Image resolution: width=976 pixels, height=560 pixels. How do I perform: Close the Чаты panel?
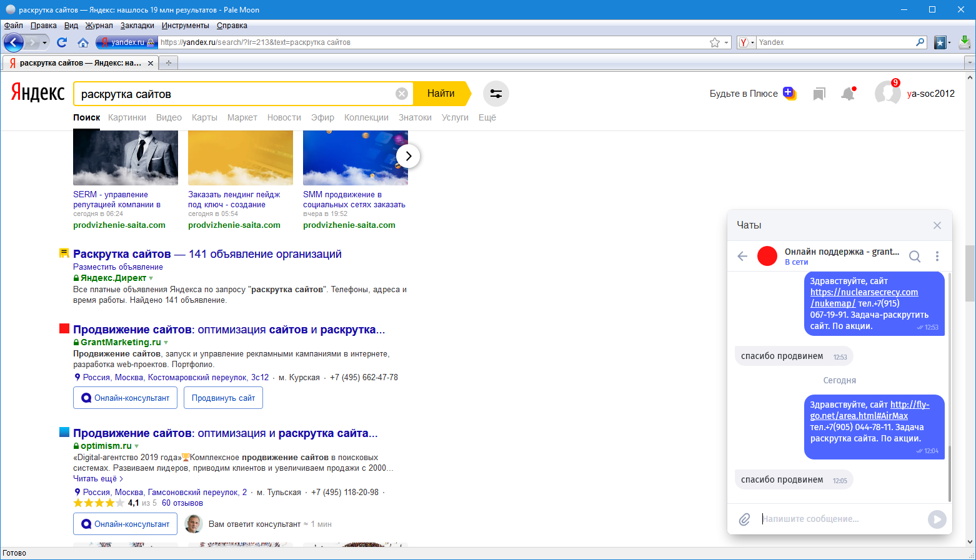pyautogui.click(x=937, y=225)
